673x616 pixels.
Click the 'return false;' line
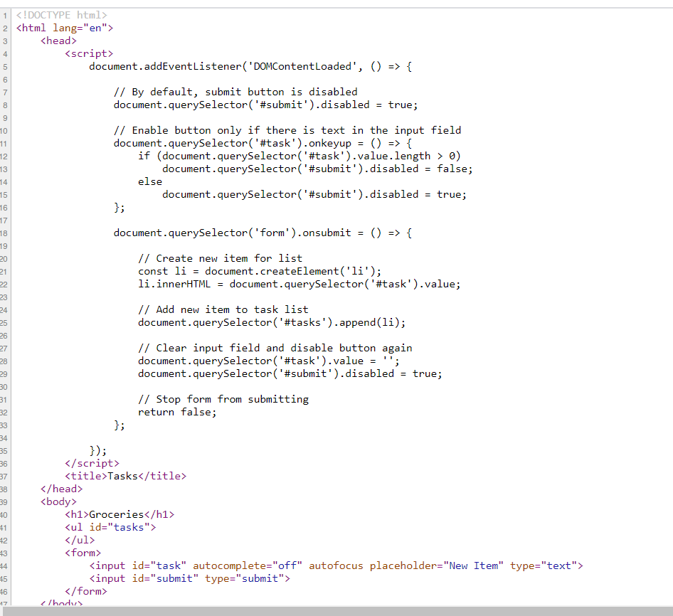178,412
